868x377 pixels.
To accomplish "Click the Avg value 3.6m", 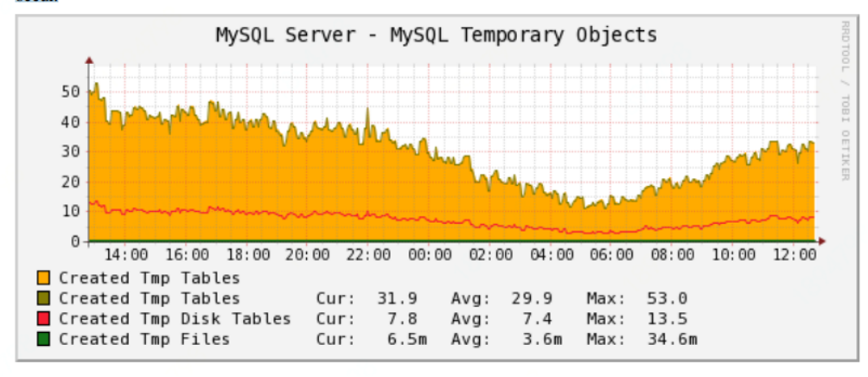I will click(x=543, y=339).
